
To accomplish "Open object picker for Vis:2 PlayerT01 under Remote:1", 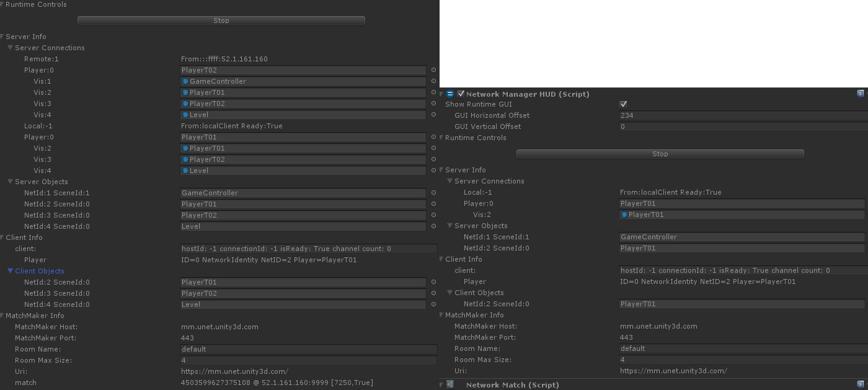I will click(433, 92).
